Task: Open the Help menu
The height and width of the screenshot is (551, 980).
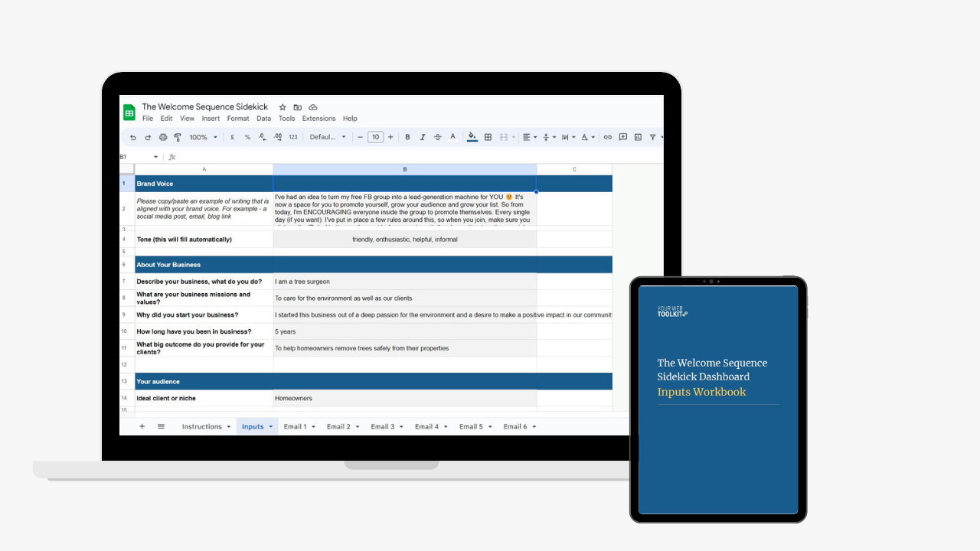Action: (350, 119)
